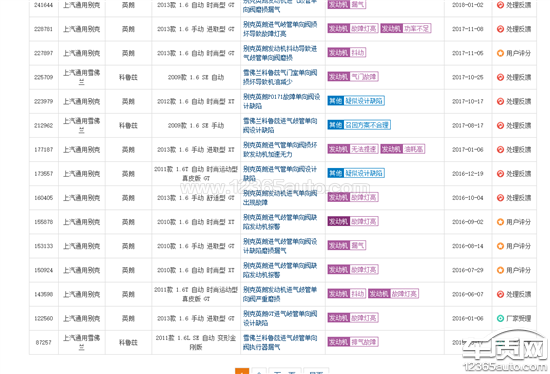Click the orange status icon for complaint 155878

(x=501, y=222)
